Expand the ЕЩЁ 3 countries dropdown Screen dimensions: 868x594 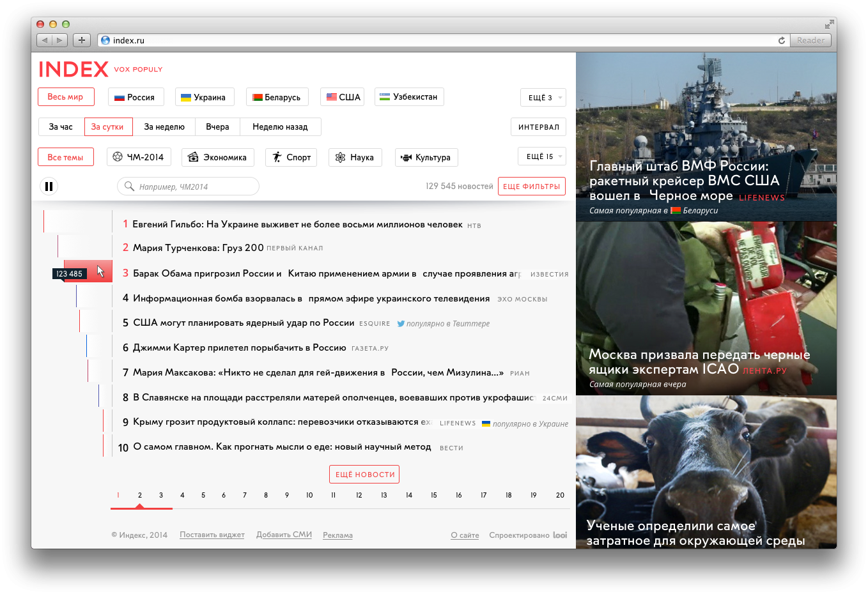tap(543, 98)
